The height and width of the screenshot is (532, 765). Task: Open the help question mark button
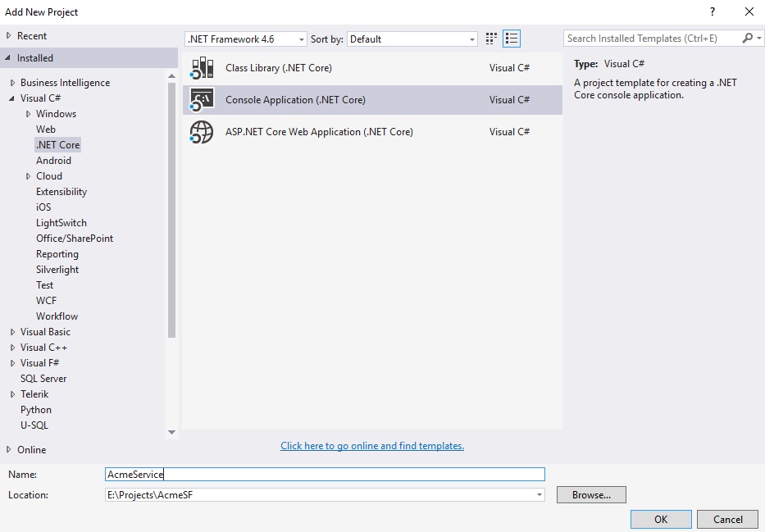pyautogui.click(x=713, y=11)
